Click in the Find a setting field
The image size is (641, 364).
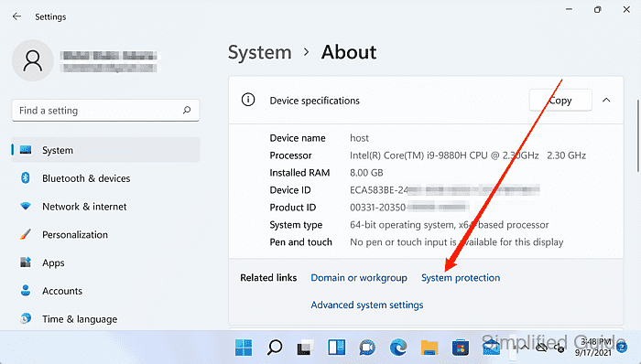(105, 110)
